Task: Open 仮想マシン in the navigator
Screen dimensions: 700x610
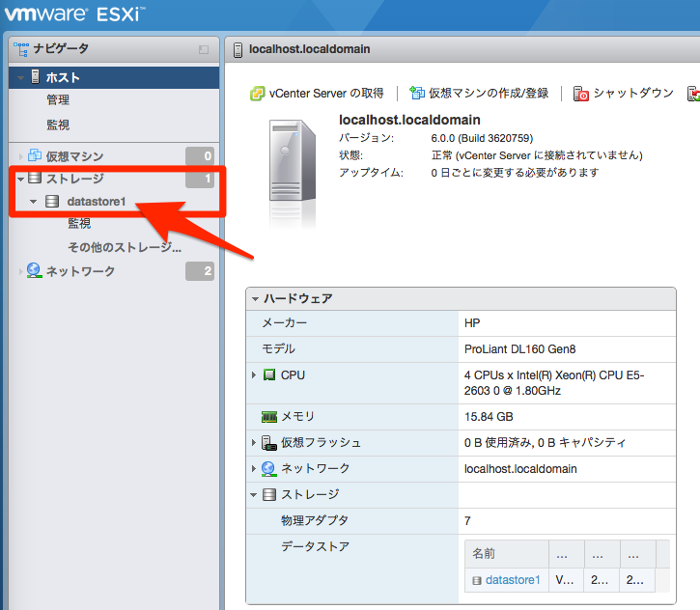Action: 74,156
